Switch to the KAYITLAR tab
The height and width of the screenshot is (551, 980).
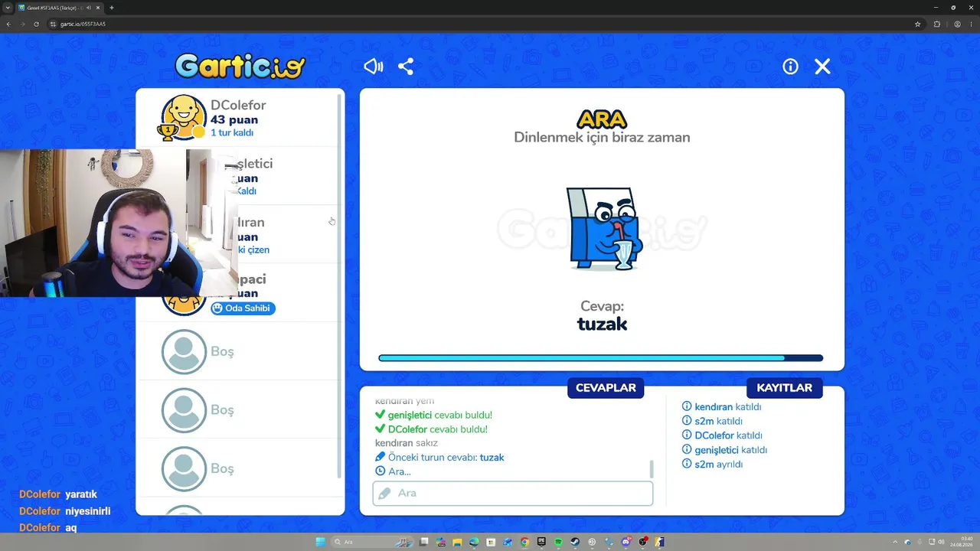tap(785, 388)
